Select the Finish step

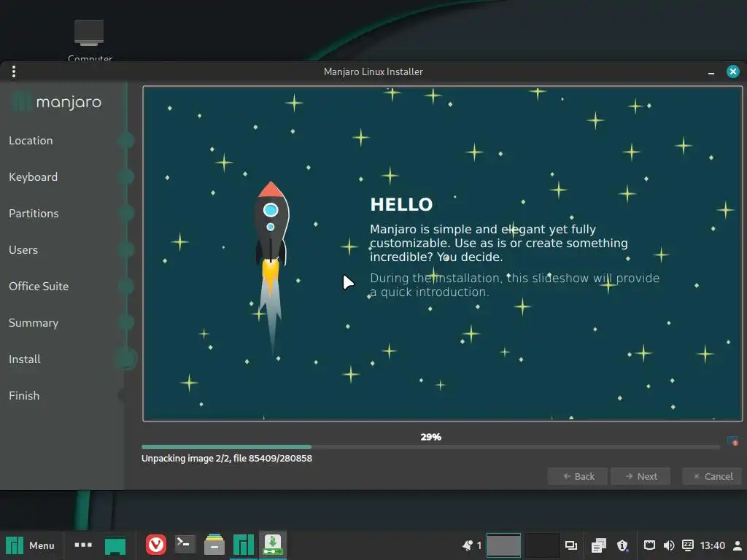pyautogui.click(x=24, y=395)
